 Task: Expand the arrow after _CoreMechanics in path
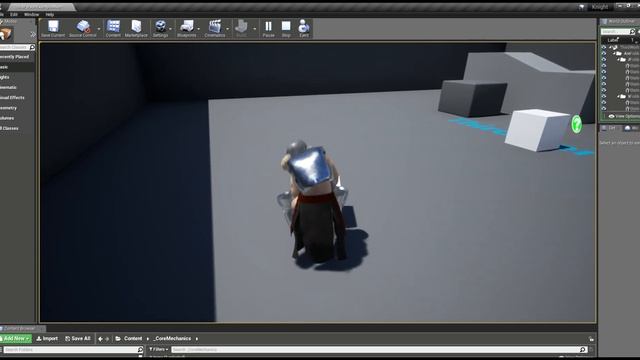[197, 339]
